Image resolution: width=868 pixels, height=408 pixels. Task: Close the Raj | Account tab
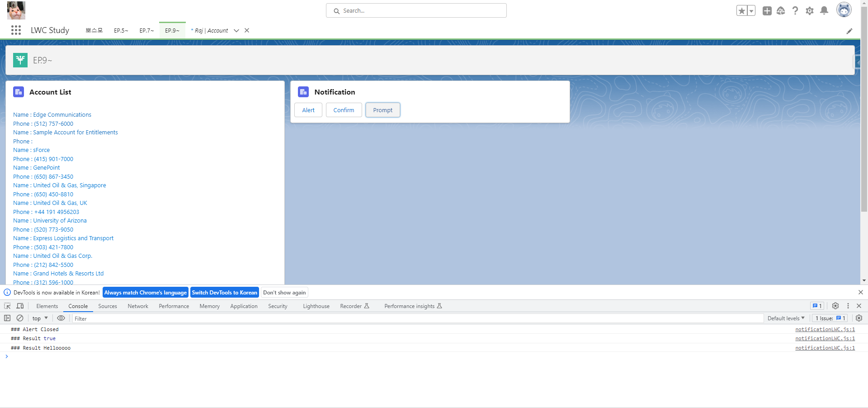[x=247, y=30]
